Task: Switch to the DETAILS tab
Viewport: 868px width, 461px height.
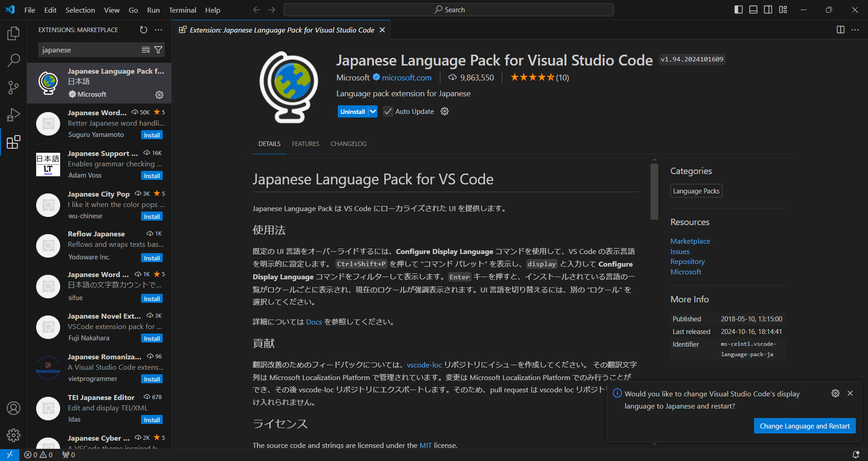Action: [269, 144]
